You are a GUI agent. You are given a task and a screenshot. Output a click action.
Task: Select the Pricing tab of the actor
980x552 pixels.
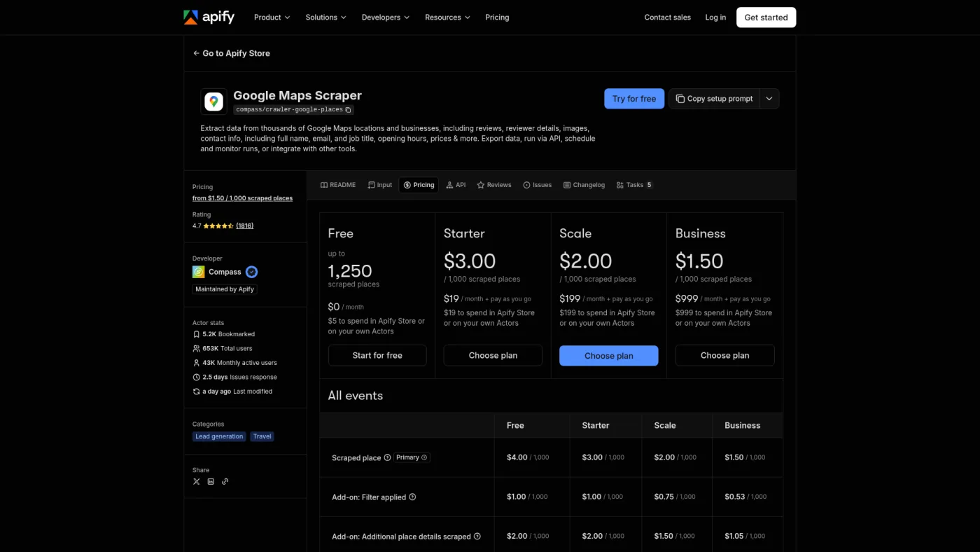tap(419, 185)
